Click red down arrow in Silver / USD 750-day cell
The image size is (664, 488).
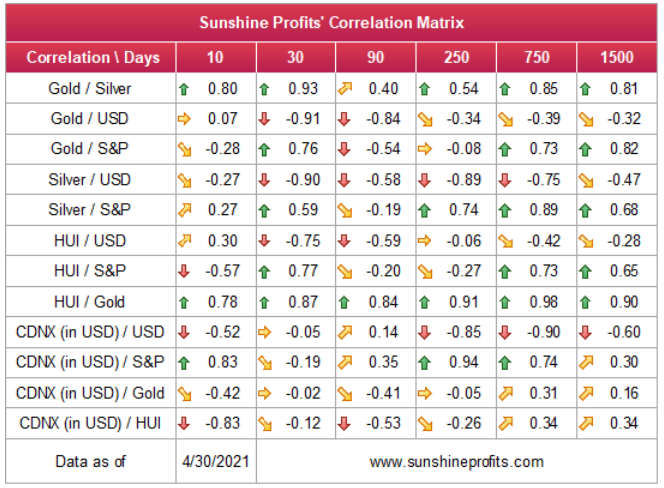[505, 180]
